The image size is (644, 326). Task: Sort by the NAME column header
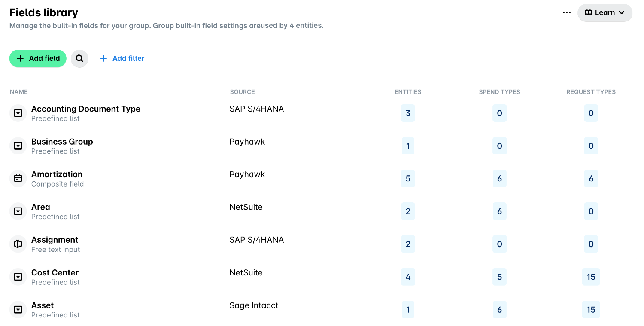tap(19, 92)
